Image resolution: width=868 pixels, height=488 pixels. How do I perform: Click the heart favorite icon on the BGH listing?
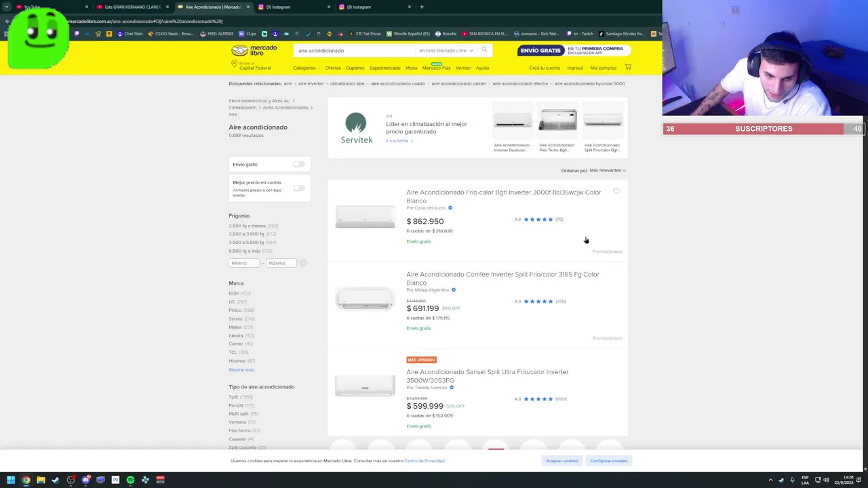tap(616, 191)
